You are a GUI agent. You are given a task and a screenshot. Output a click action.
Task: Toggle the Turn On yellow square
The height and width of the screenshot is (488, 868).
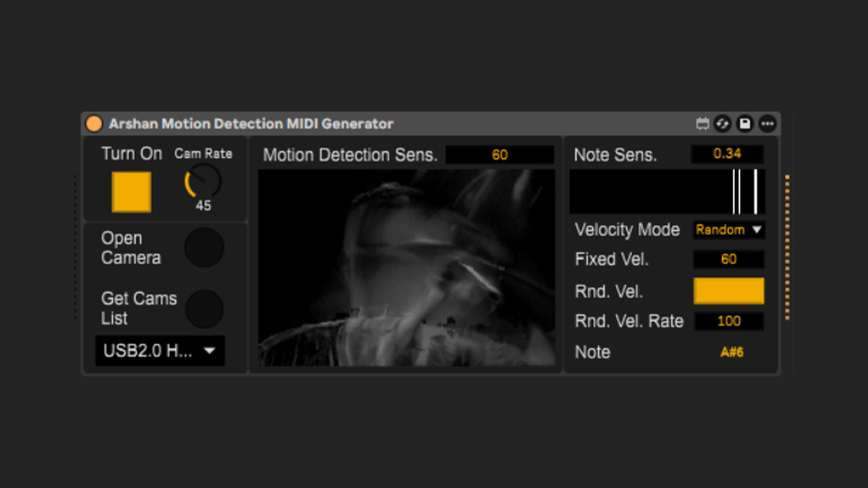[131, 192]
